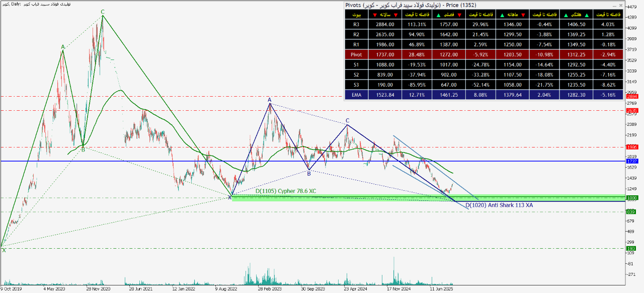This screenshot has height=293, width=644.
Task: Click the green arrow right of هفتگی header
Action: [x=587, y=15]
